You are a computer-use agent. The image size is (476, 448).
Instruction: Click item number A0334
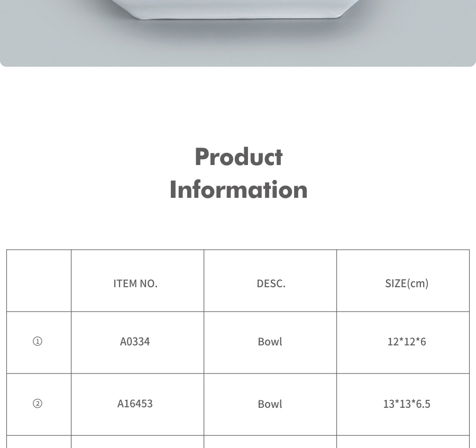pyautogui.click(x=135, y=342)
